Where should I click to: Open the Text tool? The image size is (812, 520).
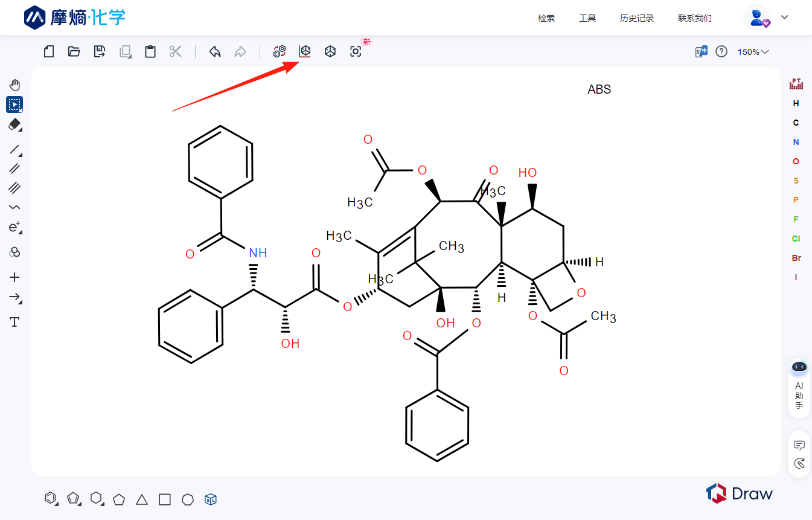click(14, 322)
